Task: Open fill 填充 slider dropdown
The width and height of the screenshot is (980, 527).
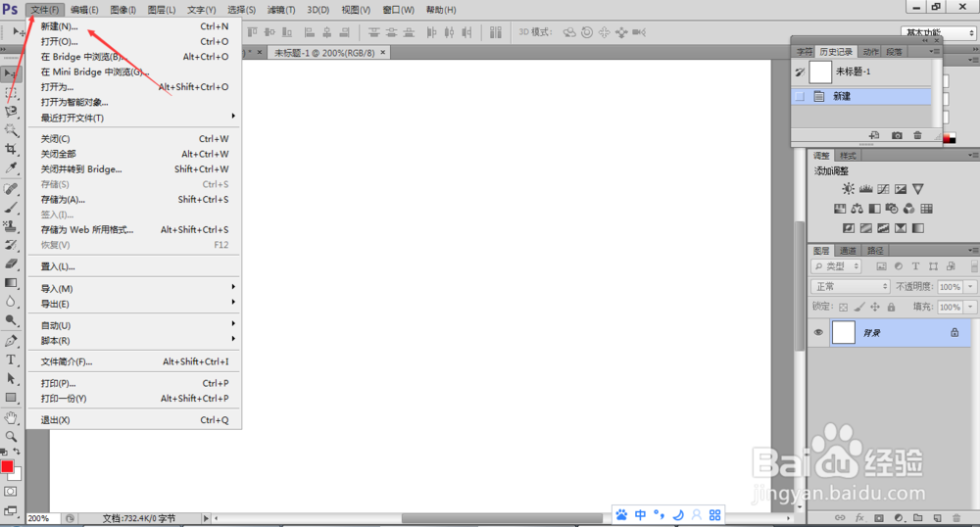Action: [970, 307]
